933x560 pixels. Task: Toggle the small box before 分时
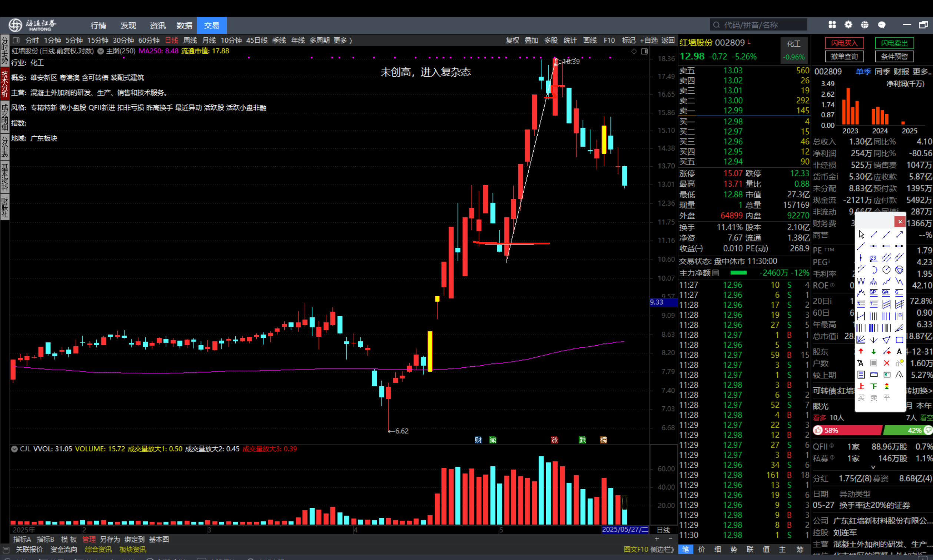tap(16, 40)
